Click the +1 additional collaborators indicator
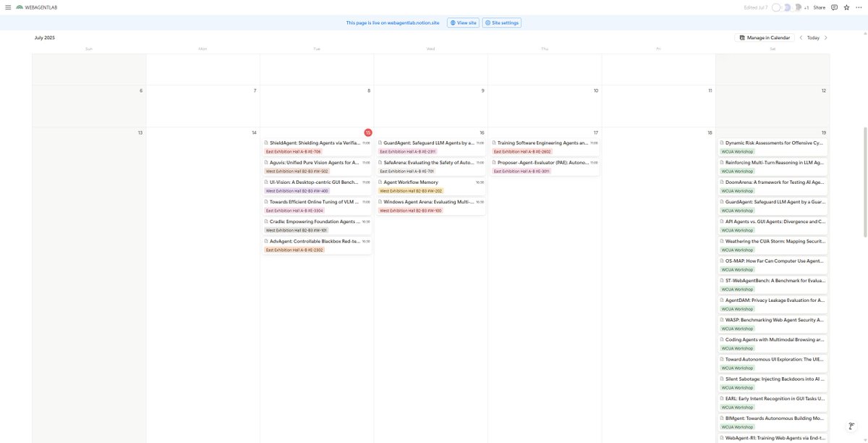Screen dimensions: 868x443 click(x=807, y=7)
